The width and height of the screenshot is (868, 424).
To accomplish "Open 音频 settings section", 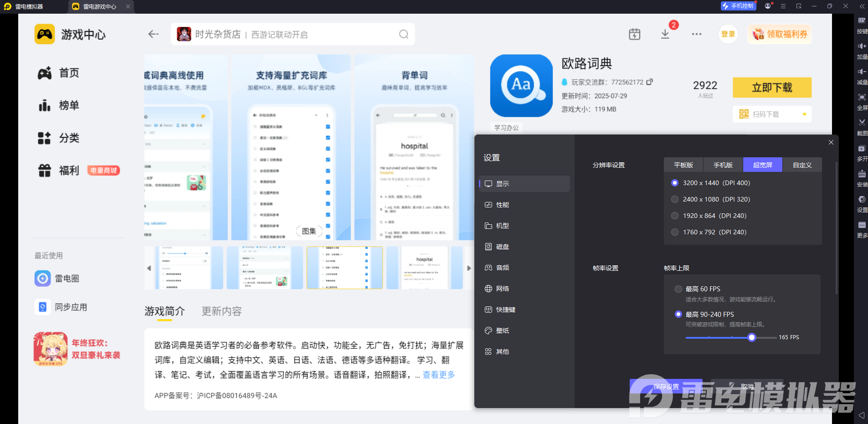I will pos(524,268).
